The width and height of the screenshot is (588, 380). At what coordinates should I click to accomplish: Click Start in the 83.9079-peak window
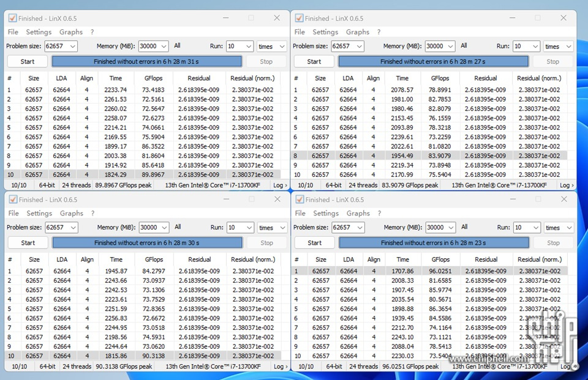314,61
